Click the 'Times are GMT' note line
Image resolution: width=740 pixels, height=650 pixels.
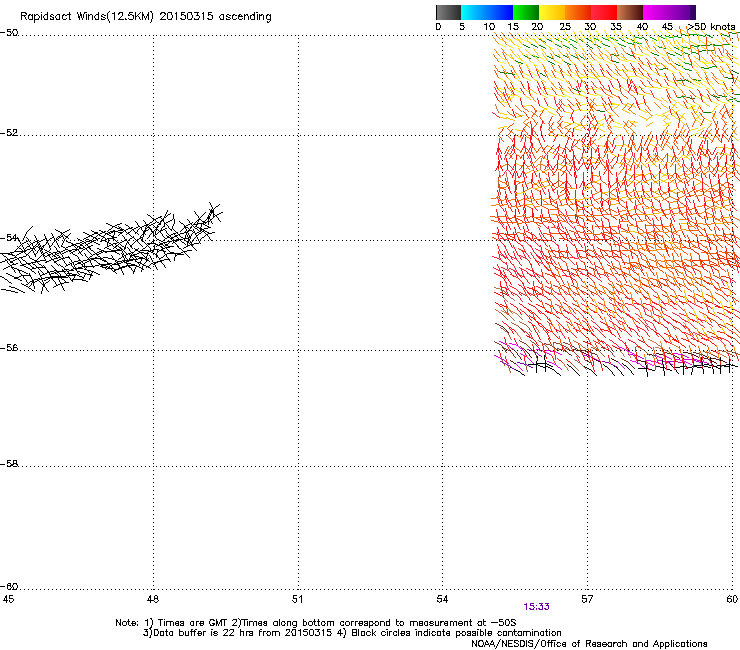coord(316,623)
